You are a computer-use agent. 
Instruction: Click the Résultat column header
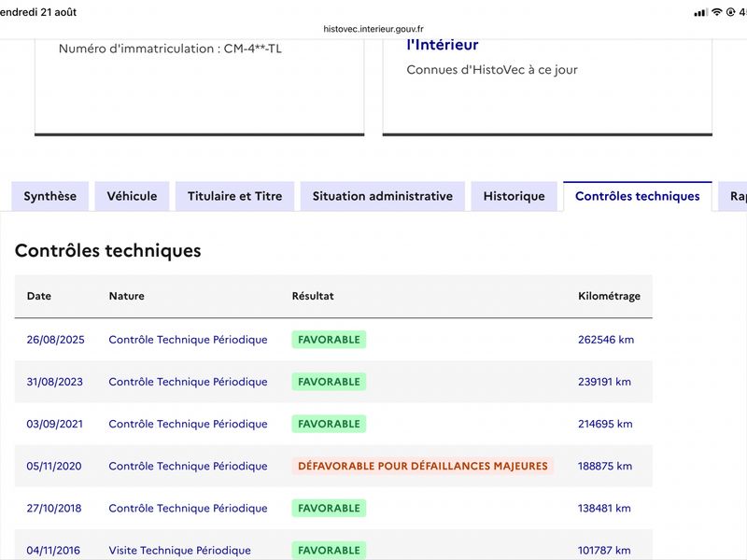point(313,296)
